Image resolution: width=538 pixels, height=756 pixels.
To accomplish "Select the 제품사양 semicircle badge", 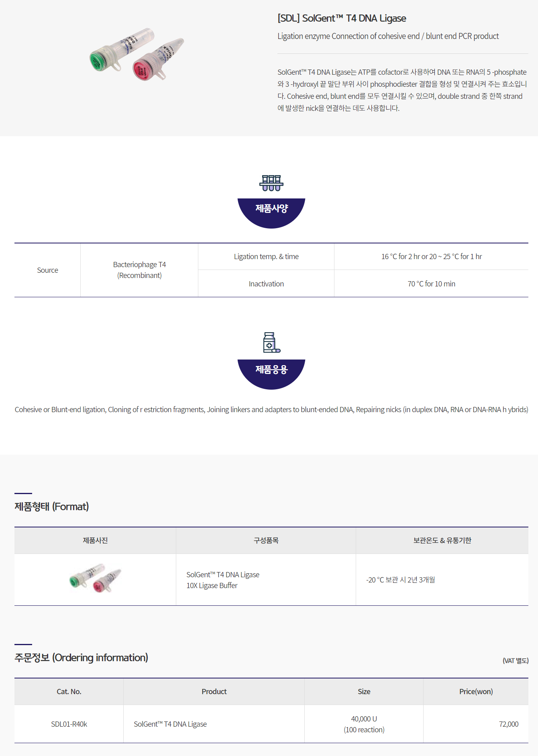I will (271, 213).
